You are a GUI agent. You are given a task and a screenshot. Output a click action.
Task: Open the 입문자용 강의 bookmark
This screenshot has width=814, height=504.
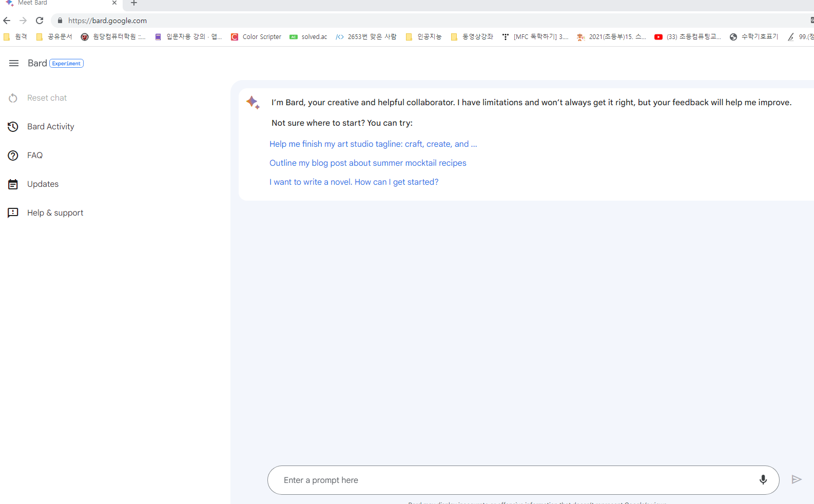coord(188,37)
